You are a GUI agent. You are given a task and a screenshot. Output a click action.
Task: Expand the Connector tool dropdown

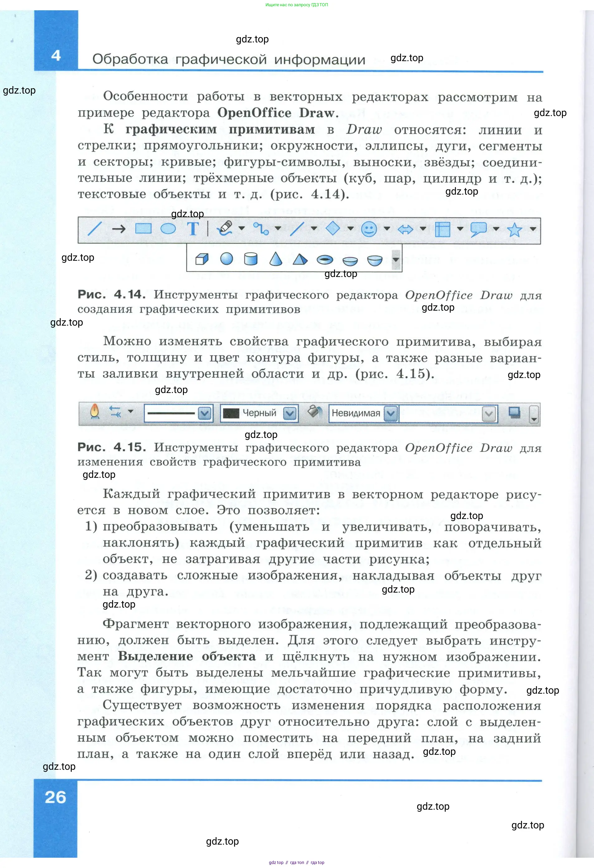click(278, 228)
